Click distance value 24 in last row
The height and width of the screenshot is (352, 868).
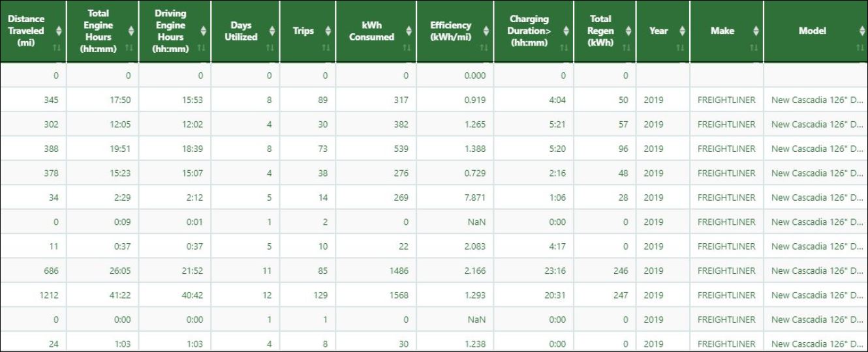(54, 344)
